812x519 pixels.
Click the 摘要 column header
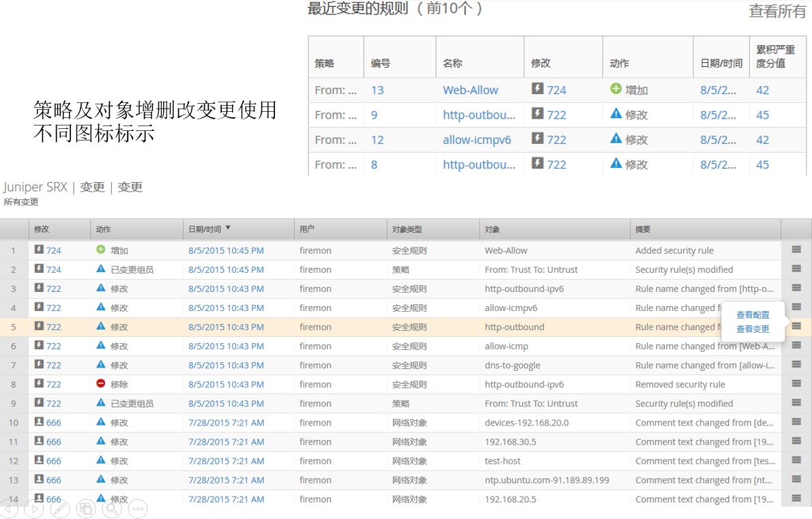(x=643, y=230)
